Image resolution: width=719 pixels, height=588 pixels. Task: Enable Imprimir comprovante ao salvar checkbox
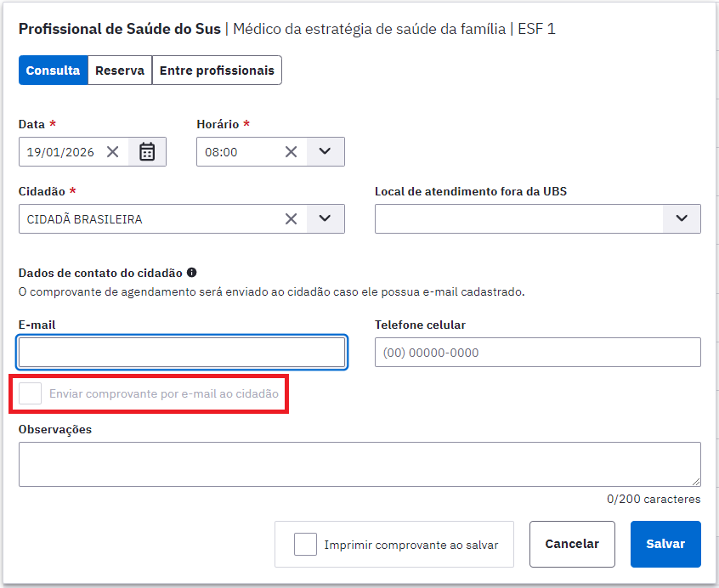305,544
